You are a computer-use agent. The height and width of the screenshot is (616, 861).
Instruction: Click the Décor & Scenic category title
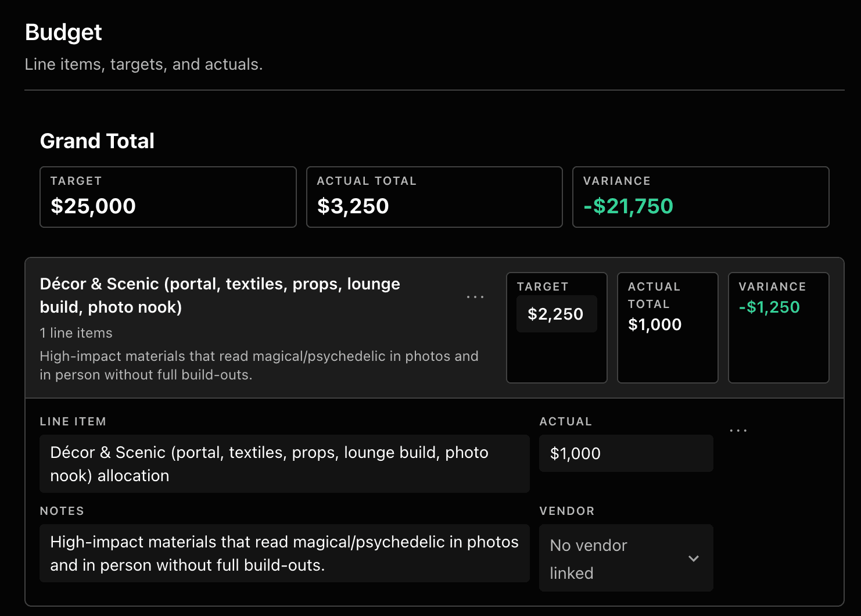(220, 295)
